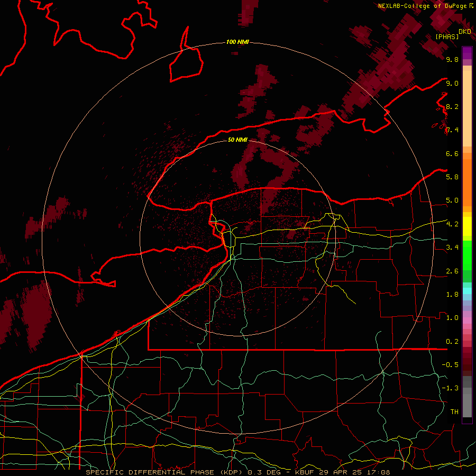476x476 pixels.
Task: Select the 7.4 value on the color scale
Action: (x=452, y=130)
